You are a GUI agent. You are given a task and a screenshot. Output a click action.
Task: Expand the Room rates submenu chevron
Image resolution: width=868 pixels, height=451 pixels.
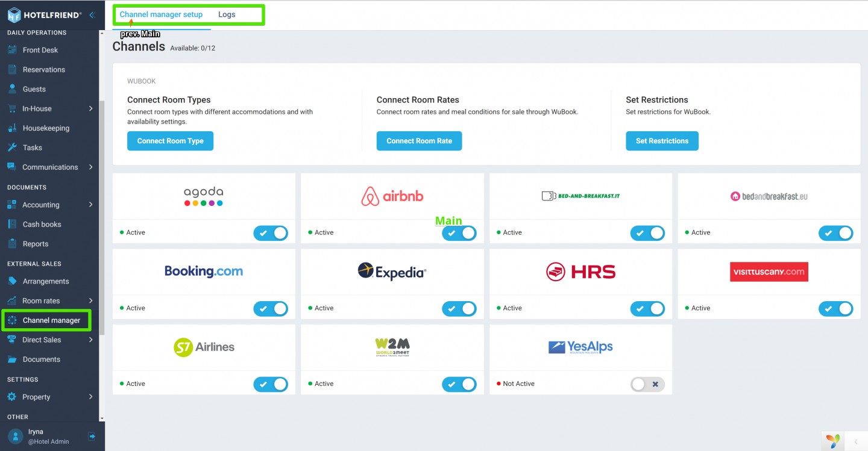pos(90,300)
